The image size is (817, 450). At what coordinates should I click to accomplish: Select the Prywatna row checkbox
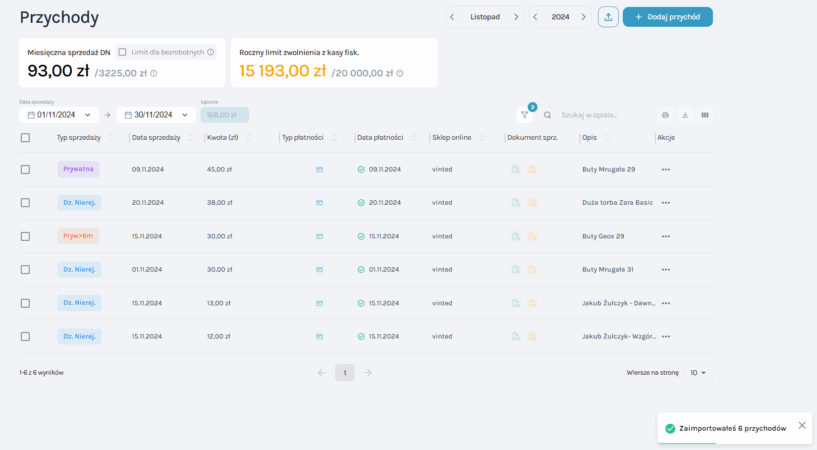click(25, 170)
